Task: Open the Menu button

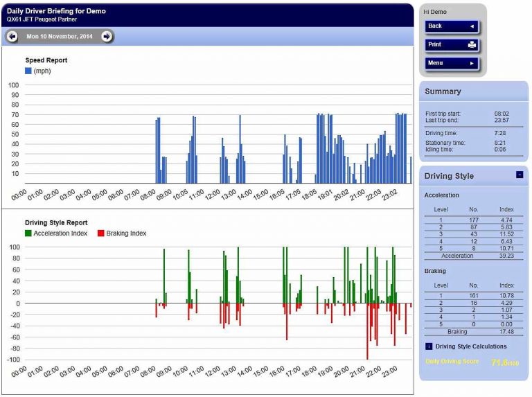Action: coord(451,63)
